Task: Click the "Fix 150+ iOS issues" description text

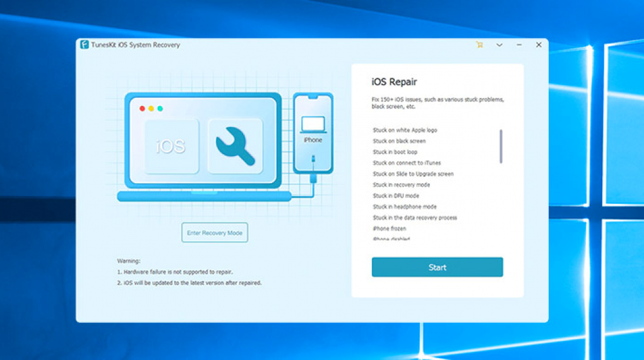Action: pyautogui.click(x=438, y=103)
